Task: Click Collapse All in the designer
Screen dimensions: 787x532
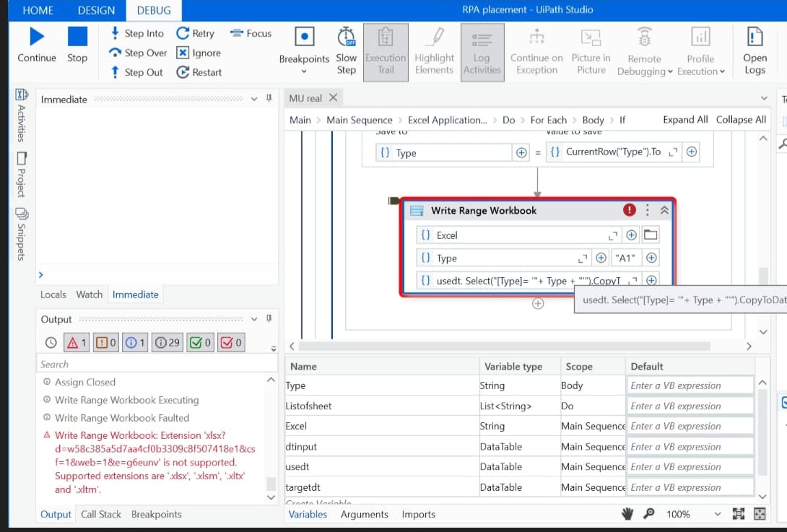Action: [x=741, y=119]
